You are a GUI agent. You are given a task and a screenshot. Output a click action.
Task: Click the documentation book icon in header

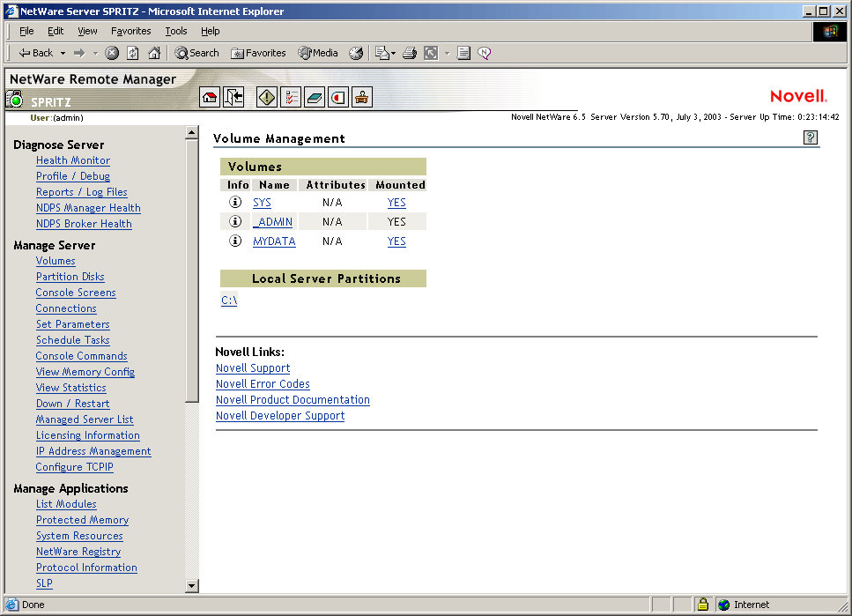pyautogui.click(x=314, y=97)
